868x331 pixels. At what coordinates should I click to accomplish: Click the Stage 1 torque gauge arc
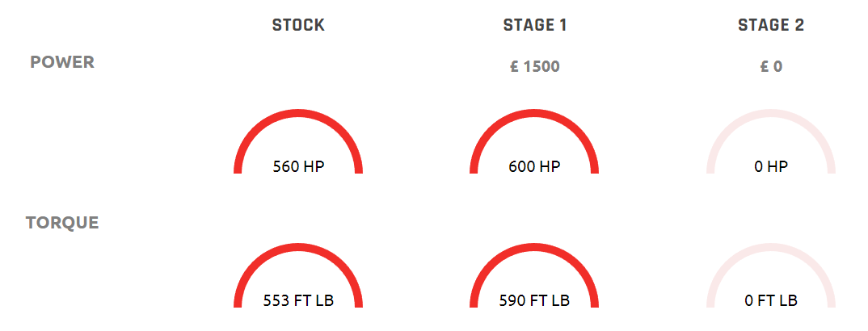(x=534, y=275)
